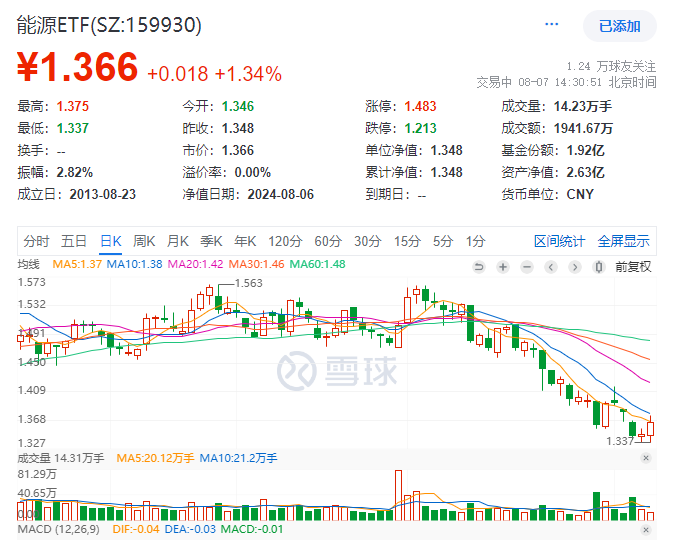Click the 1.337 low price marker
This screenshot has width=675, height=540.
click(620, 441)
